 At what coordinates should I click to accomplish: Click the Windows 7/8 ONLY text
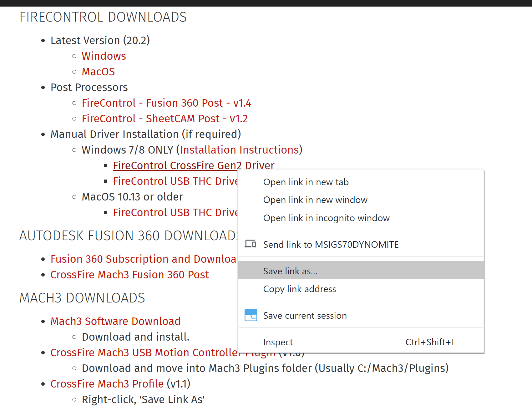pyautogui.click(x=127, y=150)
